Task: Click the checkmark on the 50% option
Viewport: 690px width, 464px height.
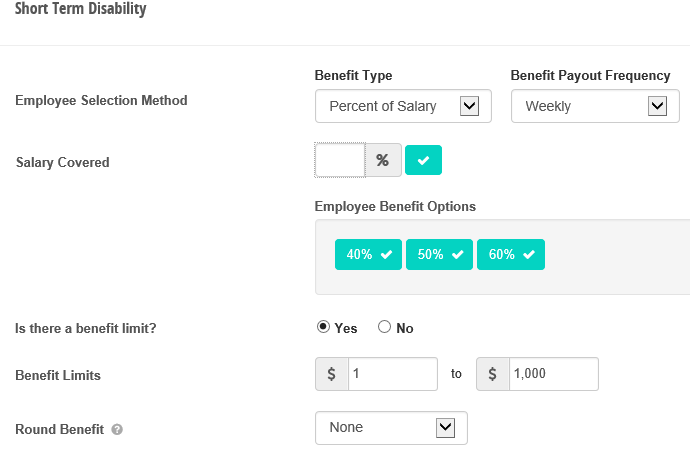Action: click(458, 254)
